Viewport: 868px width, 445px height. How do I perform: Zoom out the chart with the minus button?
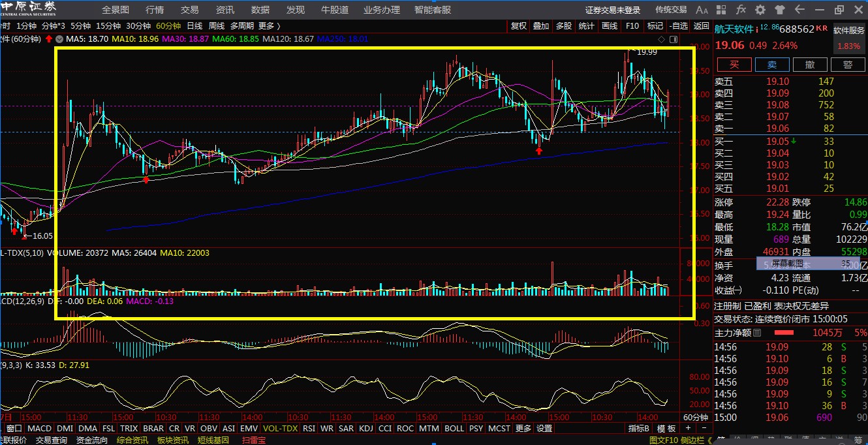click(705, 428)
